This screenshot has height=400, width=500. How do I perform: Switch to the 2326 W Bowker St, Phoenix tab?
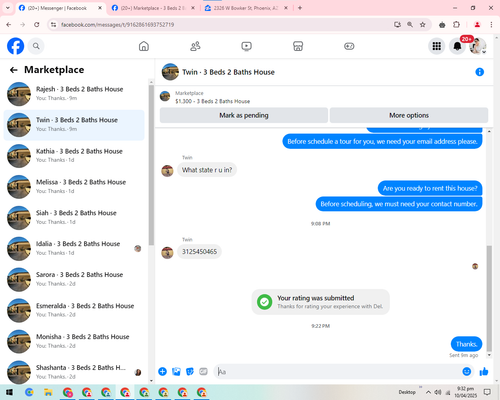246,8
